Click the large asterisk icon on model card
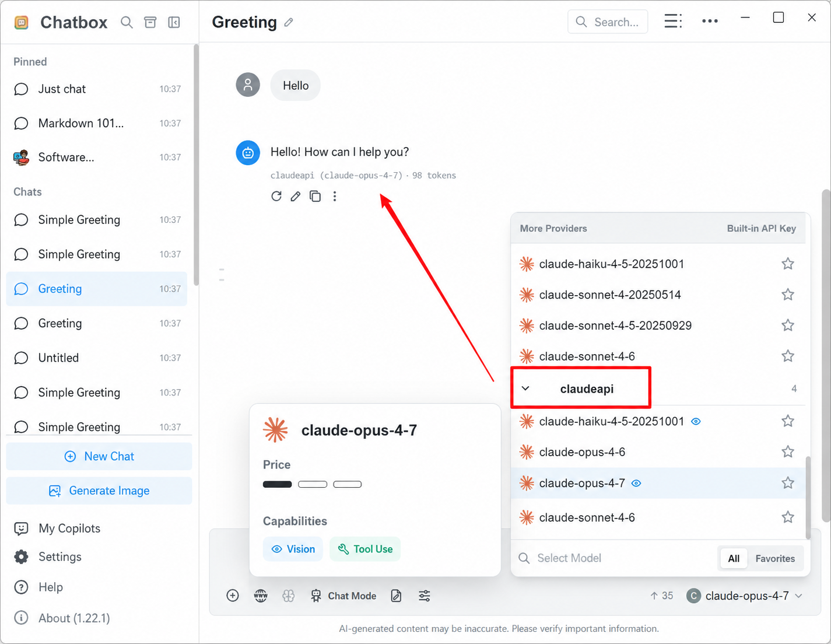 click(276, 430)
